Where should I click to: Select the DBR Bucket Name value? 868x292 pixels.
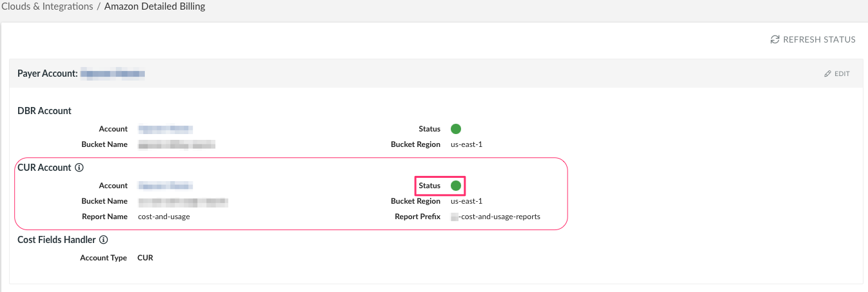177,144
